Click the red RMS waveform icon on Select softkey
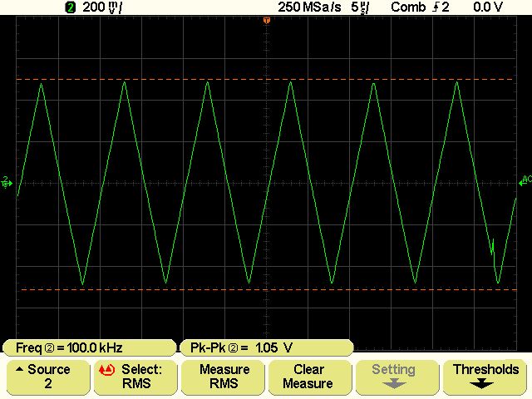 point(106,370)
